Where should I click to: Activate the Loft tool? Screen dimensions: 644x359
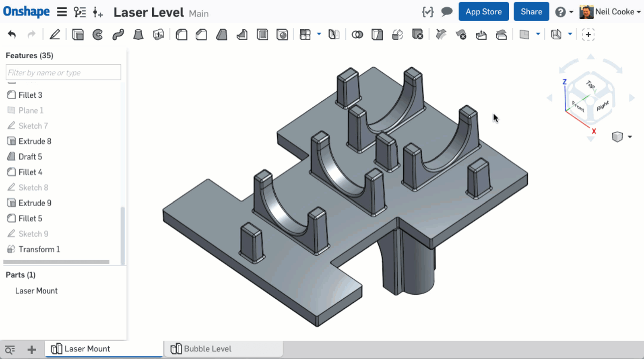pyautogui.click(x=138, y=35)
